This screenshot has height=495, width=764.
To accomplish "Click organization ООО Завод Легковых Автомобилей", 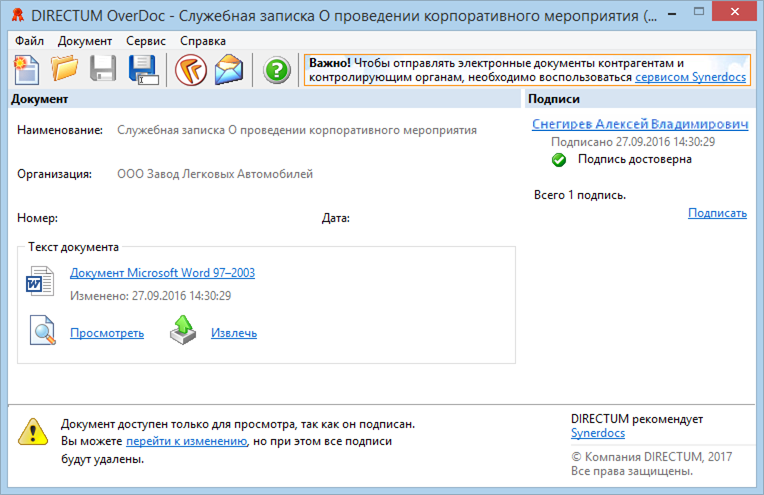I will (x=215, y=174).
